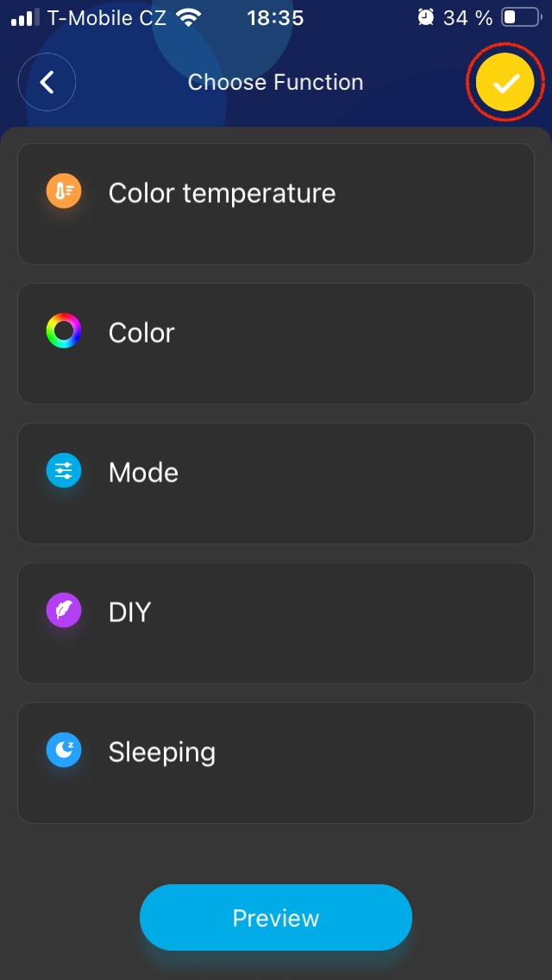Tap the 18:35 clock in status bar
This screenshot has height=980, width=552.
coord(275,17)
